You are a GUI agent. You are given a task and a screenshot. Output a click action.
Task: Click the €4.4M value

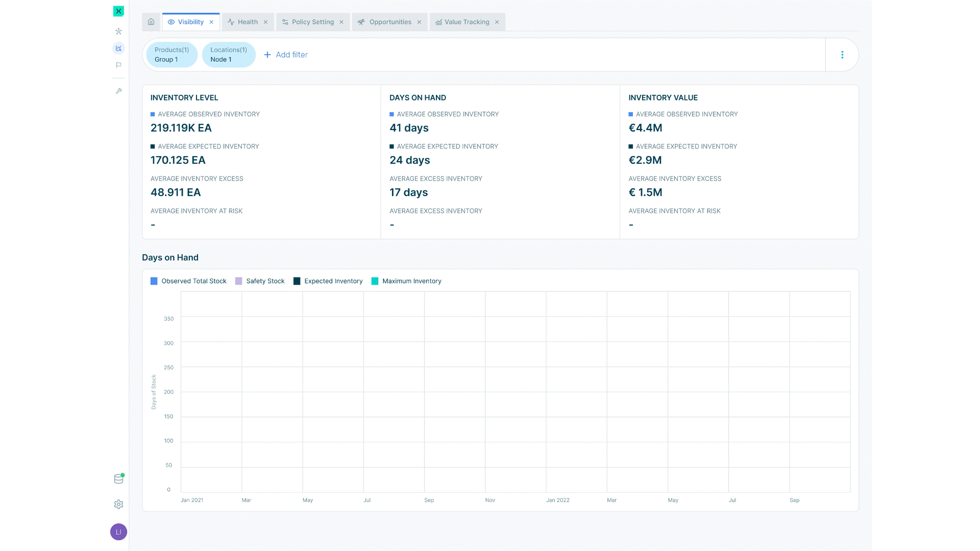tap(645, 128)
